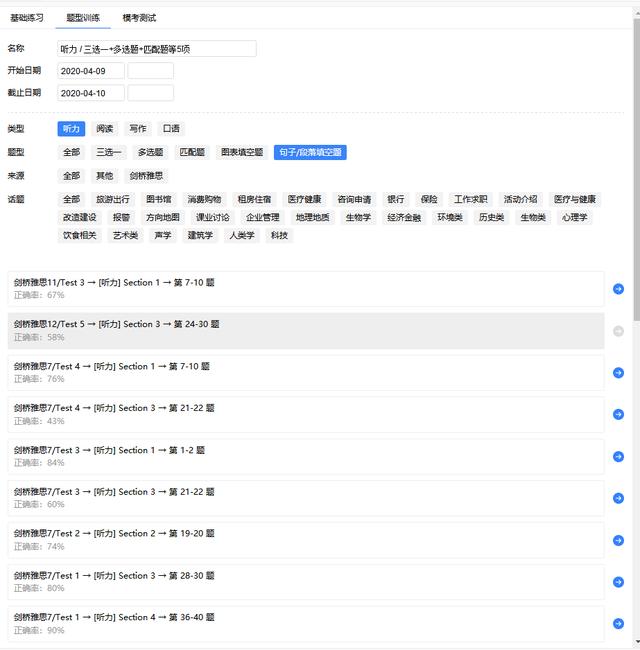
Task: Click arrow icon for 剑桥雅思11/Test 3 Section 1
Action: point(618,289)
